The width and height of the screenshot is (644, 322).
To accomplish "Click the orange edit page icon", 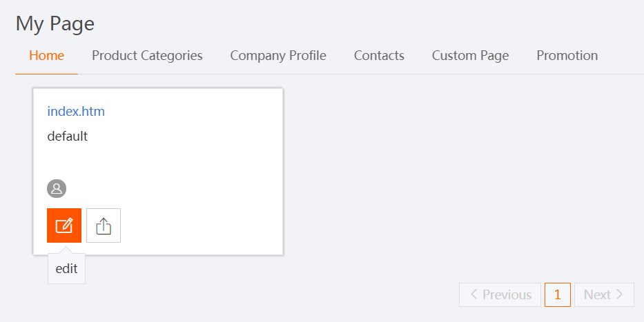I will pos(64,225).
